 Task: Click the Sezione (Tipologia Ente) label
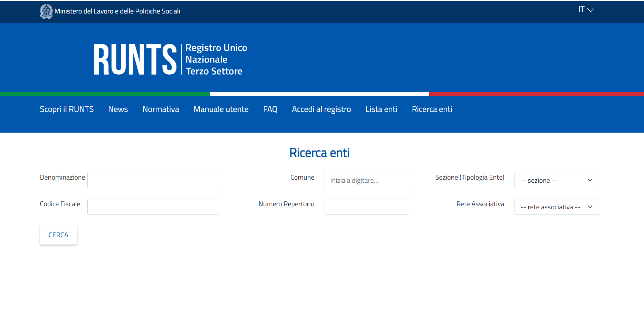[470, 178]
